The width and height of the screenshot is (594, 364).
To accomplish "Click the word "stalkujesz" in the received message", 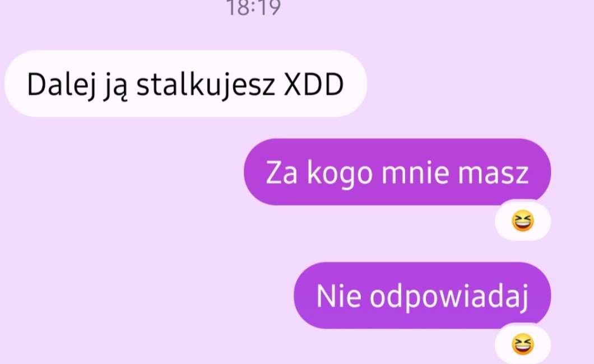I will (x=205, y=85).
